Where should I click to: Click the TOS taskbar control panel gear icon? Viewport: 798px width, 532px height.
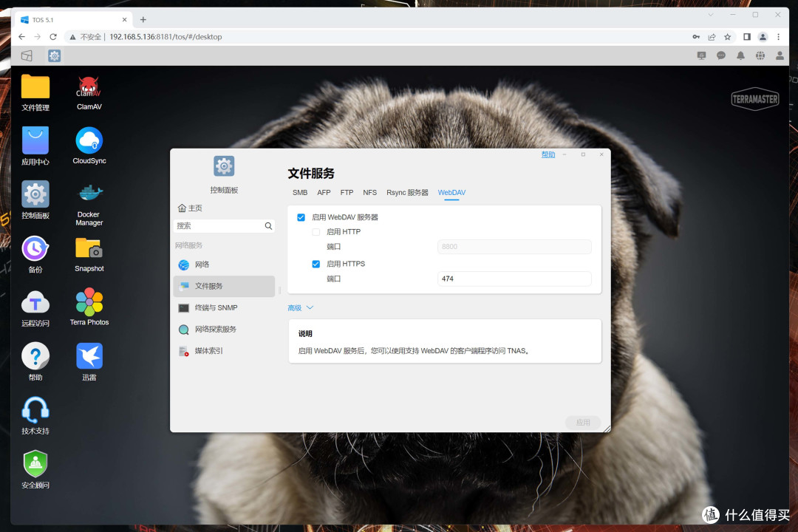click(x=55, y=55)
